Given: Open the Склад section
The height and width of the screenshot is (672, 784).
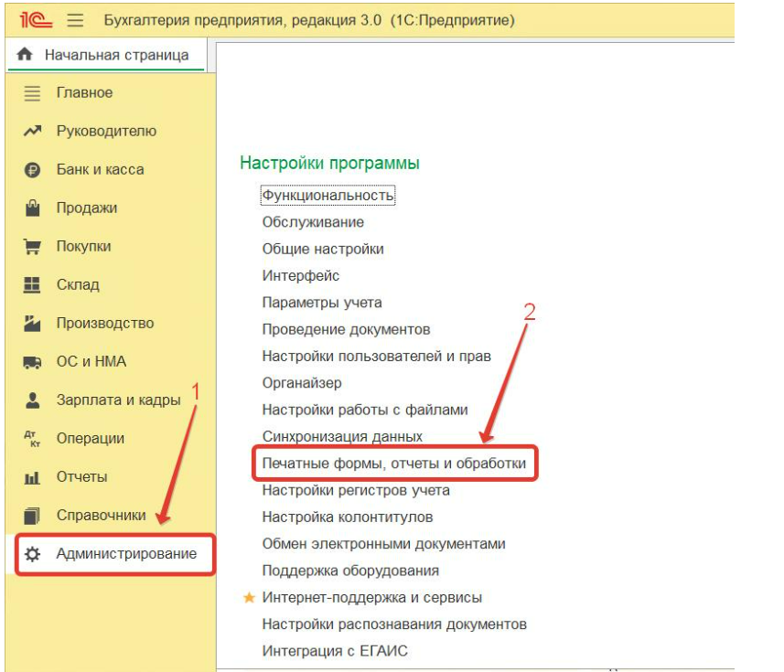Looking at the screenshot, I should 78,284.
